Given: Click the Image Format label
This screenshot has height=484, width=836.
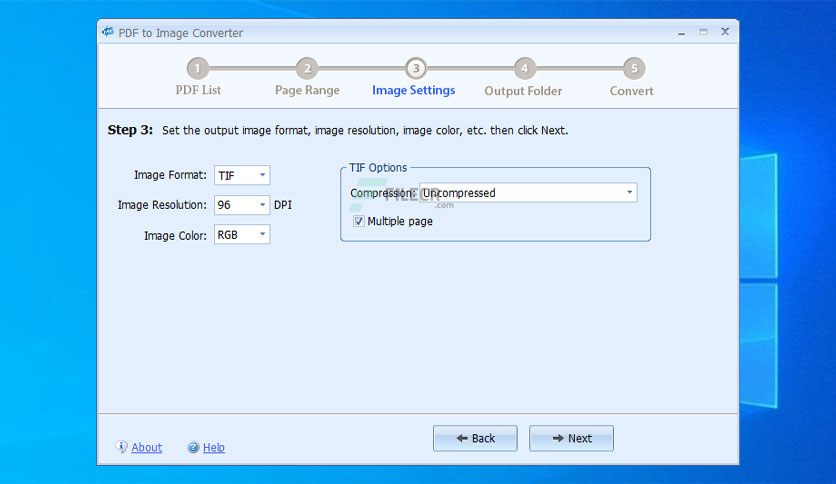Looking at the screenshot, I should [170, 175].
